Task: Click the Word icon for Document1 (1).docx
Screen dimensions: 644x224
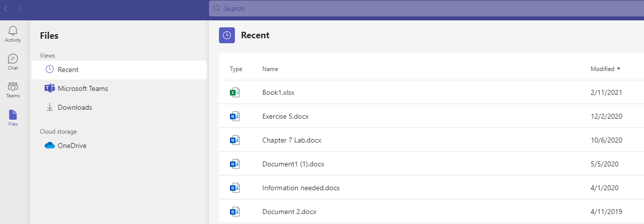Action: [x=235, y=164]
